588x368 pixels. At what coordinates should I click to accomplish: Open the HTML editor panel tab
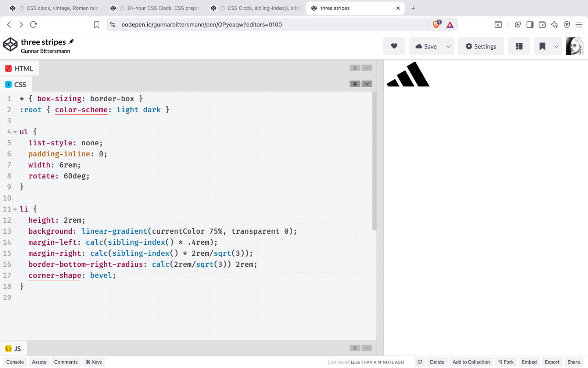tap(19, 68)
